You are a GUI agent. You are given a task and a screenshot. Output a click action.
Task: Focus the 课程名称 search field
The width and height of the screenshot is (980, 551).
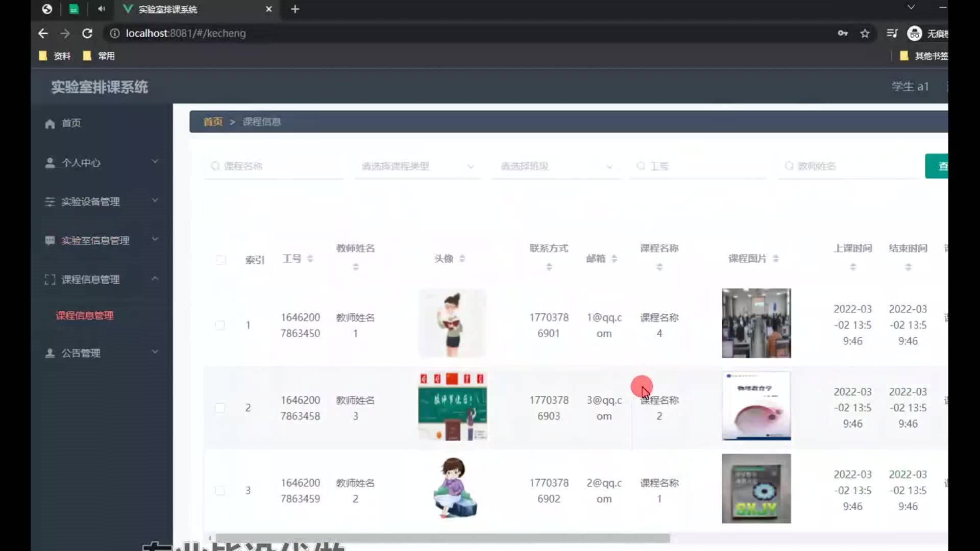(x=274, y=166)
